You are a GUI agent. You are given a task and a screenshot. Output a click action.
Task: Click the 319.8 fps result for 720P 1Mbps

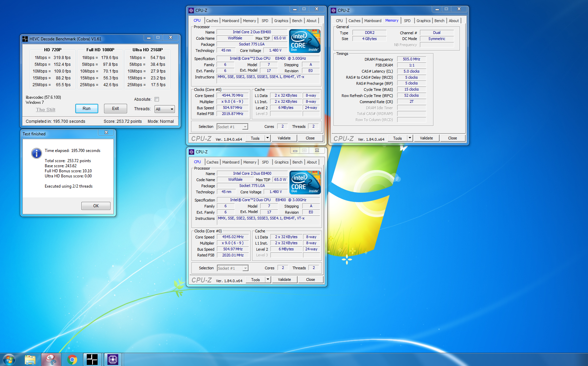pos(62,58)
